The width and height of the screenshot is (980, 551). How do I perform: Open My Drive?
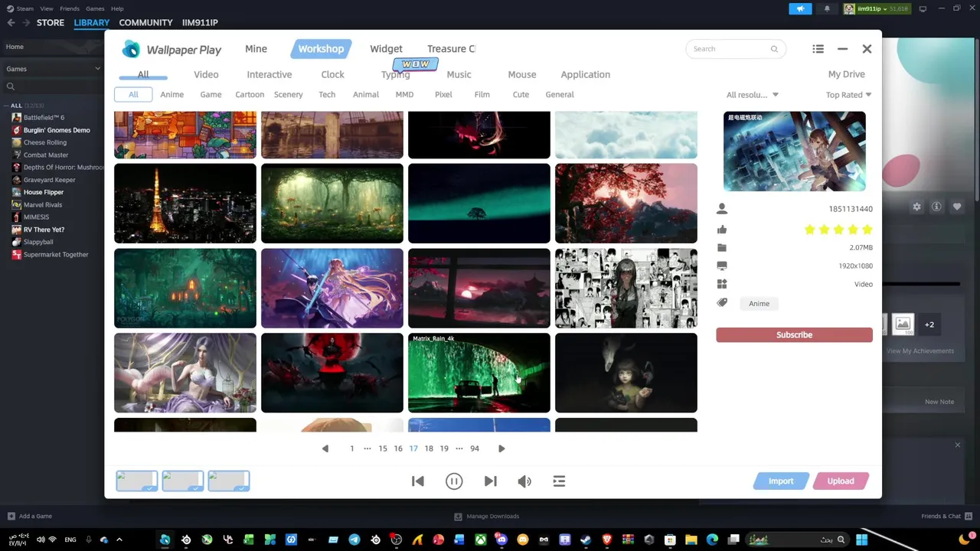[x=846, y=74]
